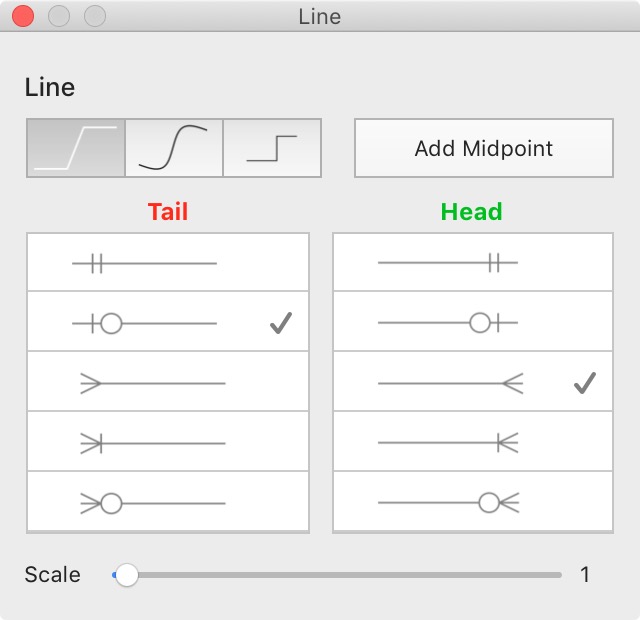This screenshot has height=620, width=640.
Task: Choose crow's foot with circle tail ending
Action: coord(168,502)
